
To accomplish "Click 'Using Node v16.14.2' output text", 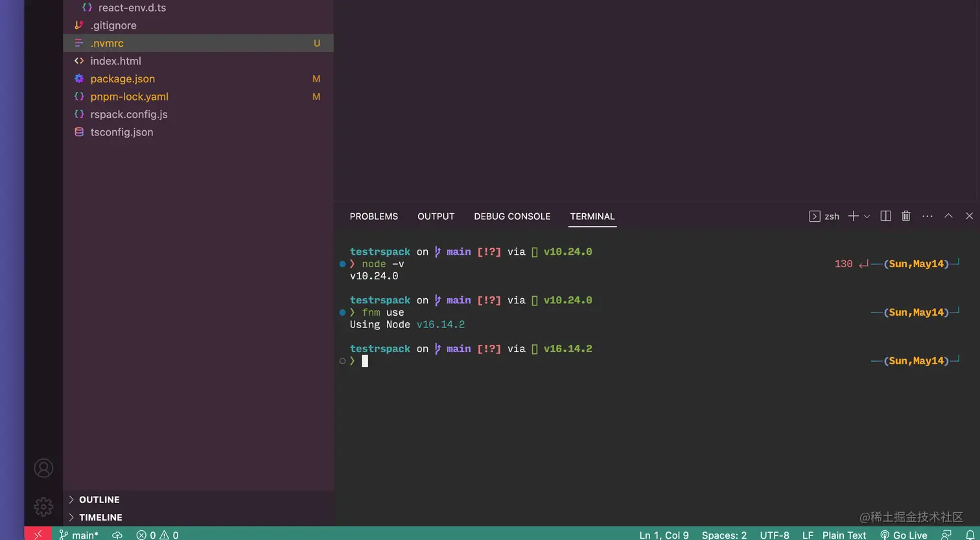I will tap(407, 324).
